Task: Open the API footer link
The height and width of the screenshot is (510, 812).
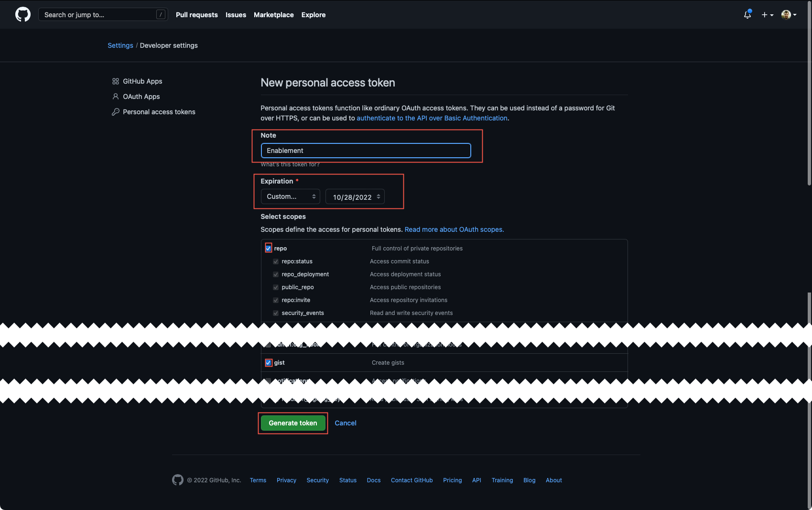Action: pyautogui.click(x=476, y=480)
